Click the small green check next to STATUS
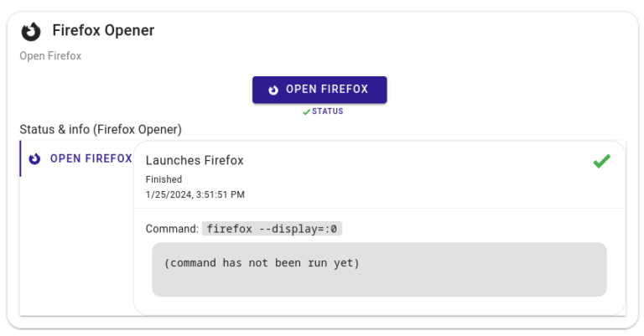 pyautogui.click(x=306, y=112)
